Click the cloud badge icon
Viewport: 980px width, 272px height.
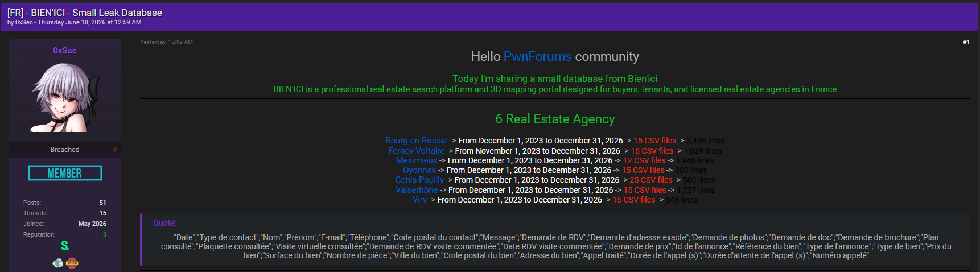tap(58, 263)
